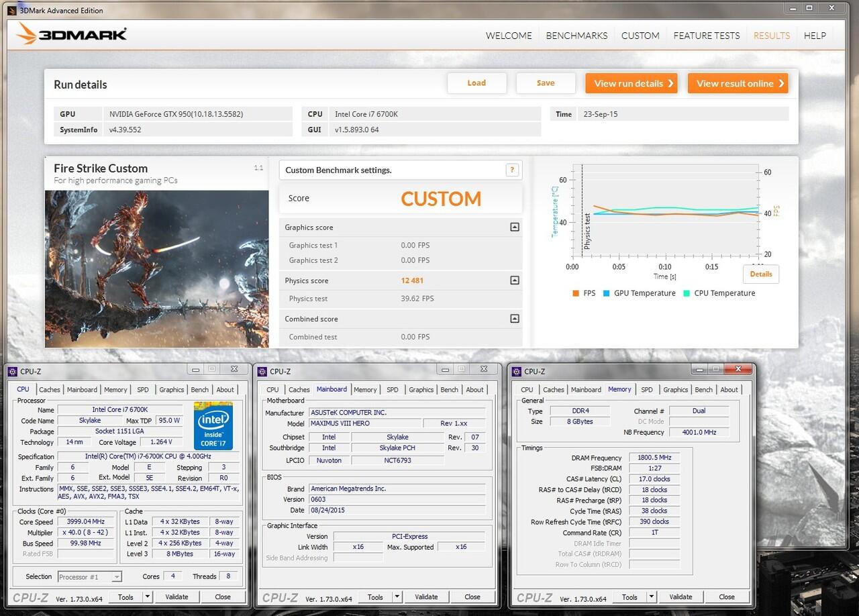
Task: Open Bench tab in left CPU-Z window
Action: (x=200, y=390)
